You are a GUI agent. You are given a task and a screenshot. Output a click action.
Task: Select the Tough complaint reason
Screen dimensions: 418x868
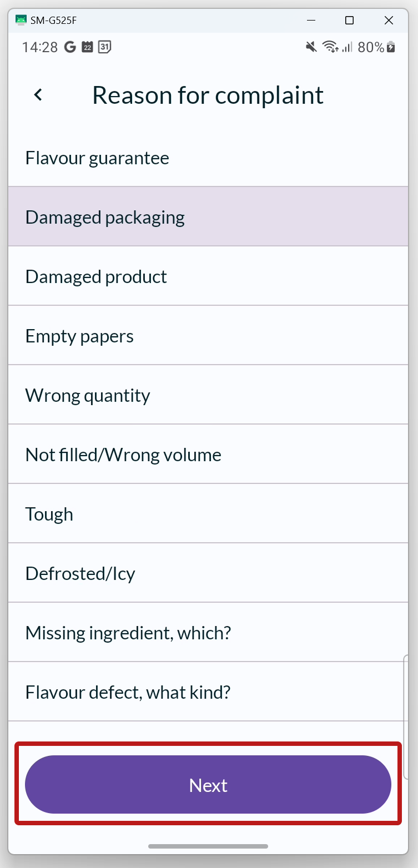208,513
